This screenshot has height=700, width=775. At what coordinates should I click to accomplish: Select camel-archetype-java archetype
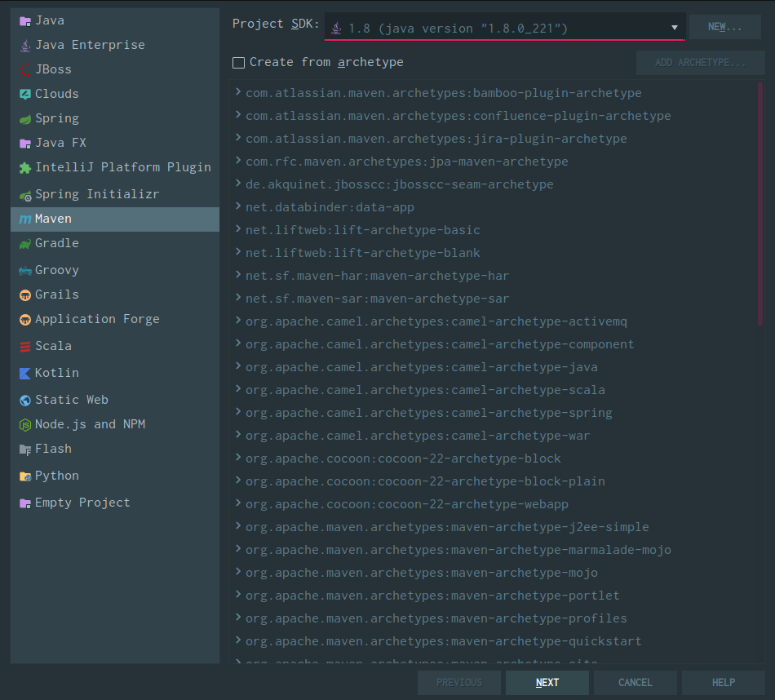422,367
